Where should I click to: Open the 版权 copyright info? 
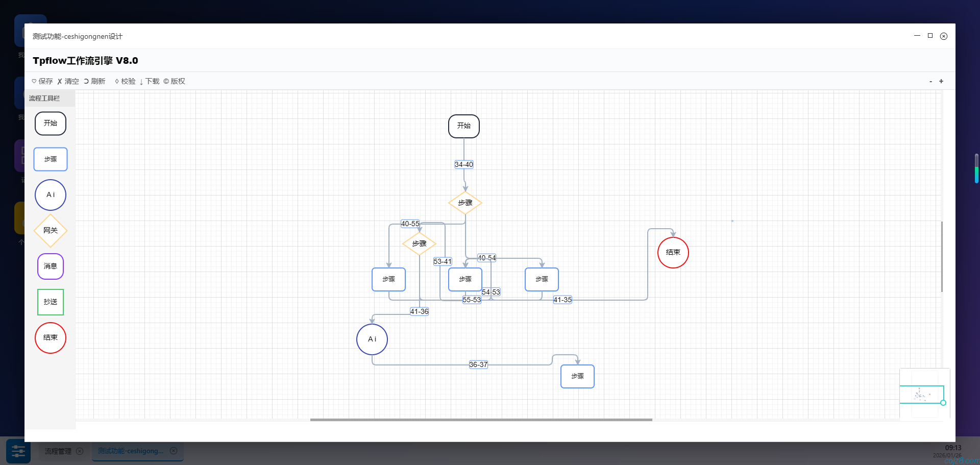point(175,81)
